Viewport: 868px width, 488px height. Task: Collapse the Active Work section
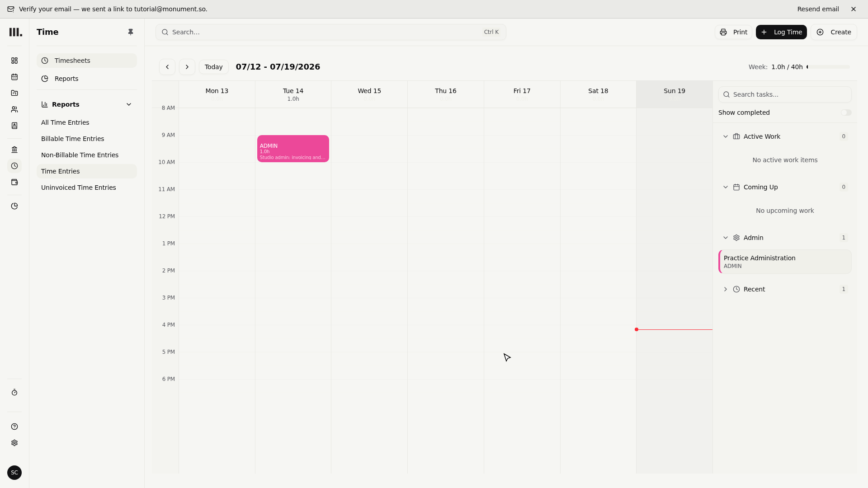pos(726,136)
